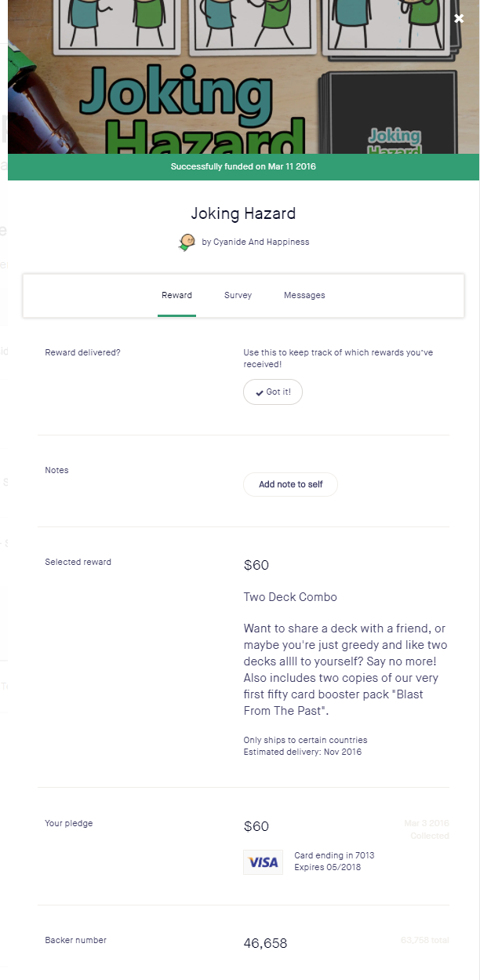Go to the Messages tab
This screenshot has width=480, height=980.
pyautogui.click(x=304, y=296)
